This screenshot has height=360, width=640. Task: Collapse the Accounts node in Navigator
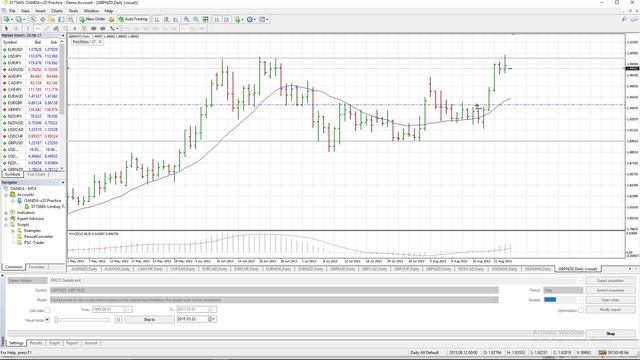click(x=6, y=195)
